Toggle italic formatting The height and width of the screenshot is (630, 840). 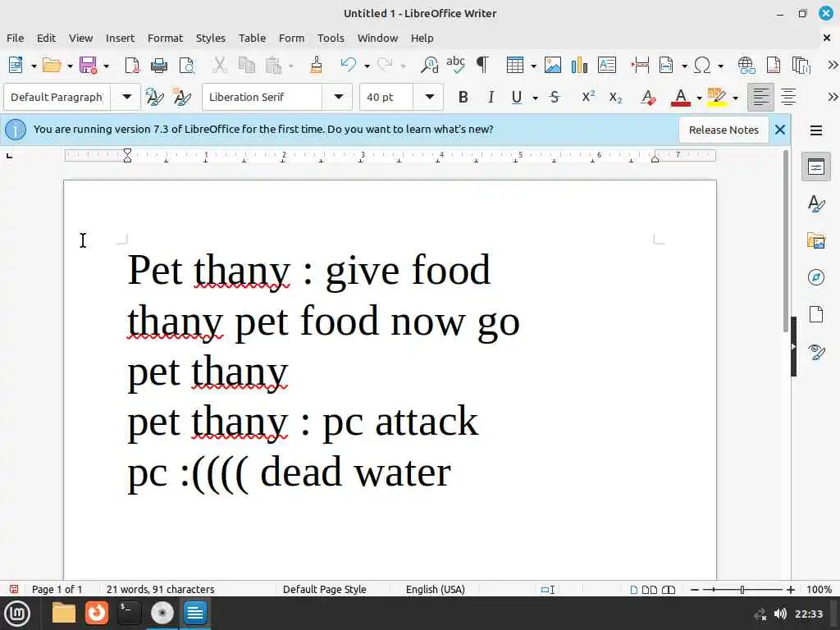click(x=491, y=97)
